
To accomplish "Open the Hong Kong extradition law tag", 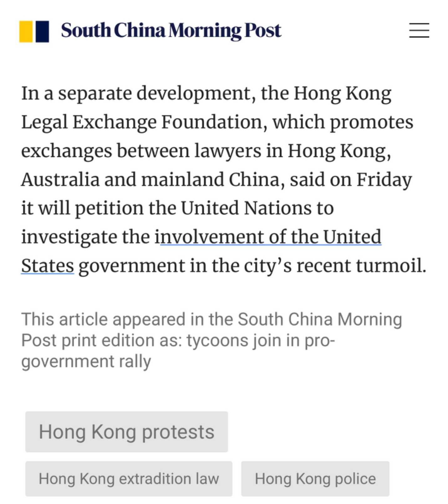I will [x=129, y=479].
